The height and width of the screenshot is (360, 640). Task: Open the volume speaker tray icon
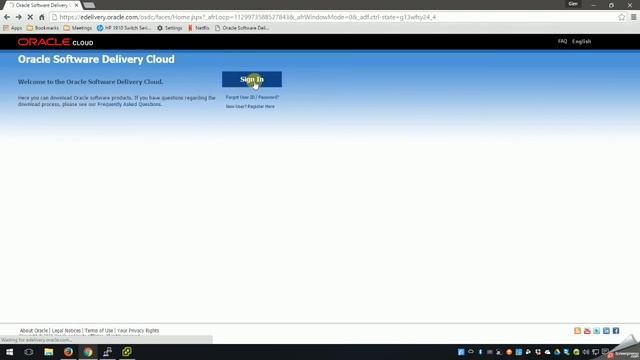[586, 352]
